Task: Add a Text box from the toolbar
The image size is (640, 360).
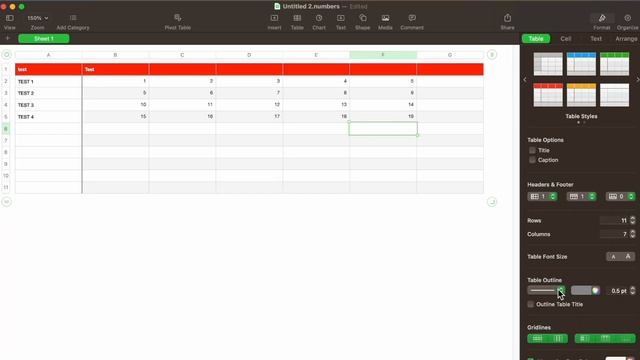Action: [x=341, y=18]
